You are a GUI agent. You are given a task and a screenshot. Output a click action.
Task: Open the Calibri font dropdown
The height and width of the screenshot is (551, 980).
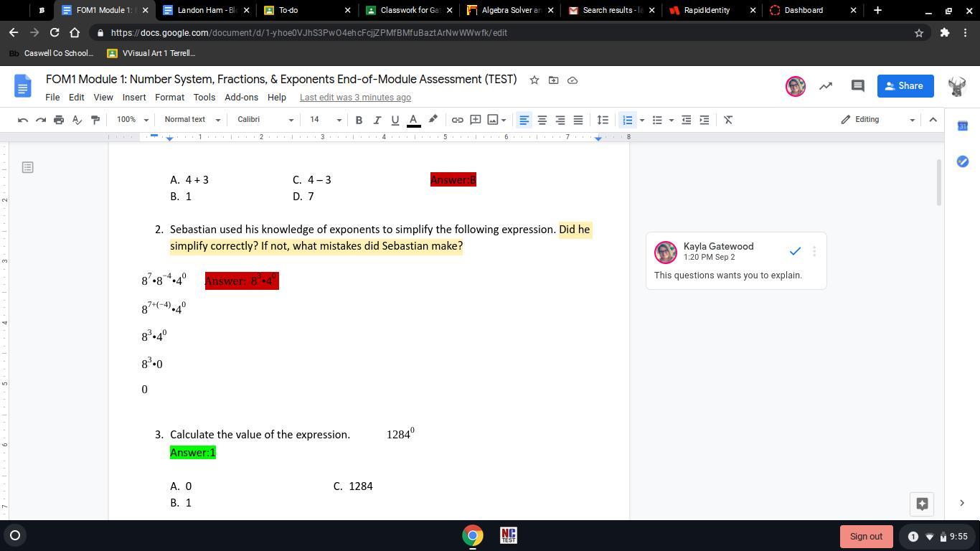pos(265,120)
